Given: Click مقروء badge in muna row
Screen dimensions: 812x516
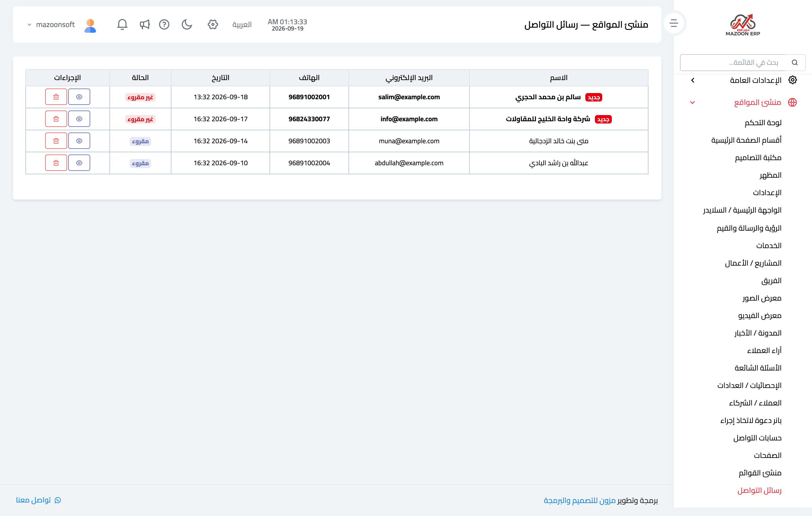Looking at the screenshot, I should (x=140, y=141).
